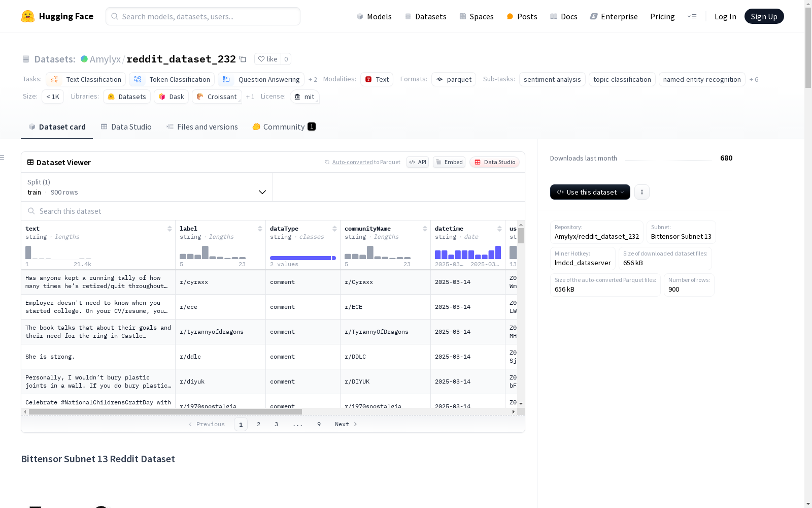Expand the +2 more tasks tag
The image size is (812, 508).
pyautogui.click(x=313, y=80)
